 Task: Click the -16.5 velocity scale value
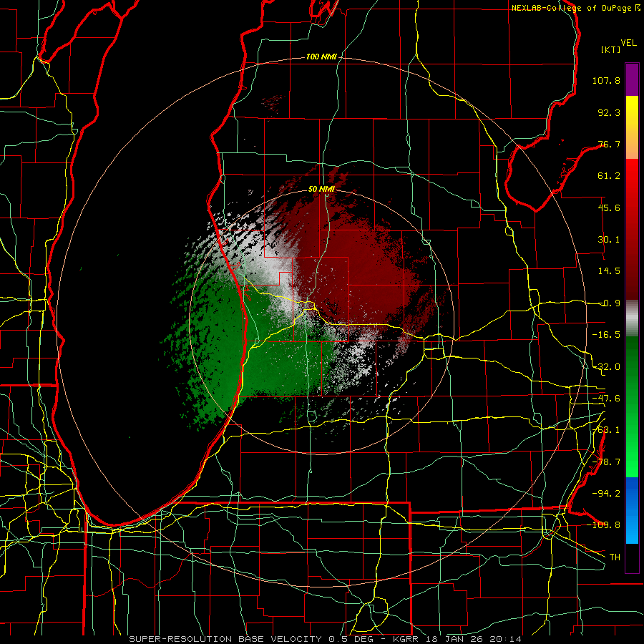point(606,335)
